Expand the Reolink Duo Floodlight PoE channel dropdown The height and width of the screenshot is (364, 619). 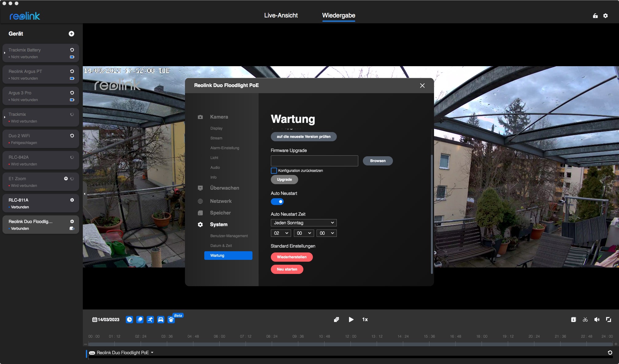tap(152, 353)
